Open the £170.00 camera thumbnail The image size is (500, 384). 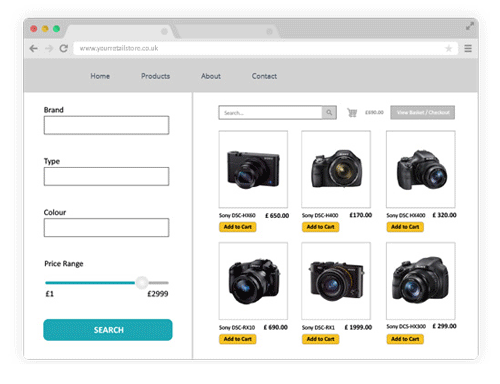tap(336, 169)
